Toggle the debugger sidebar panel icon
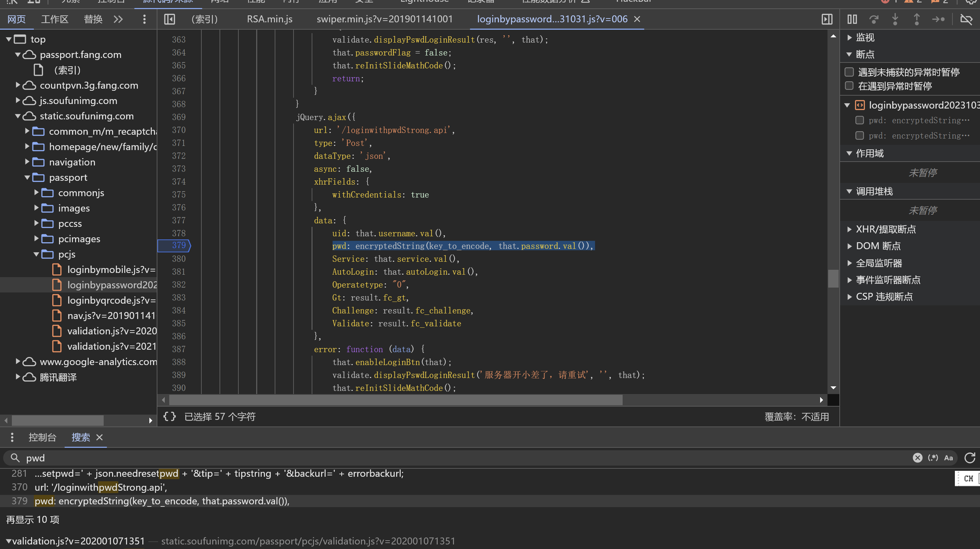The image size is (980, 549). (827, 19)
